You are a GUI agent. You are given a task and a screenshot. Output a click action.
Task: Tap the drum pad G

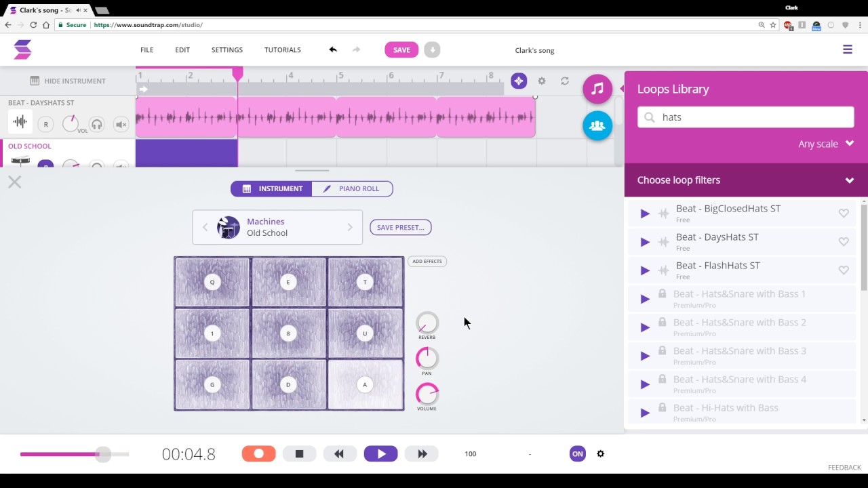pos(212,384)
